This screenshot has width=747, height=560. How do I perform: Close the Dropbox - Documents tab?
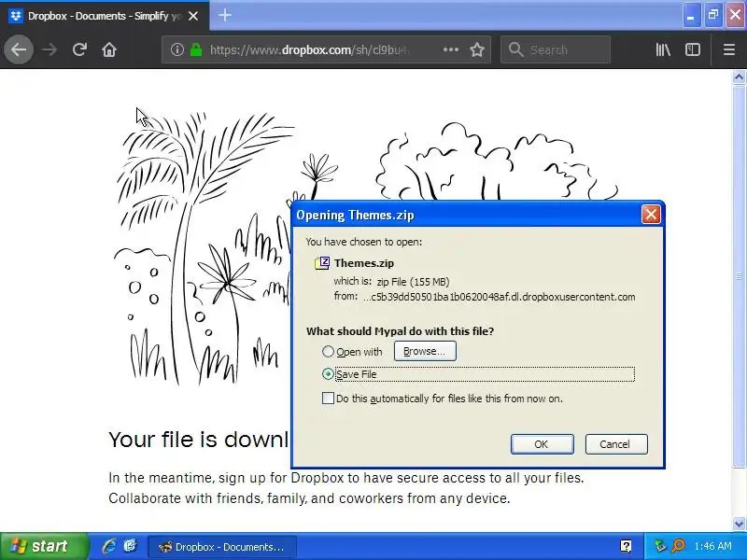point(193,16)
